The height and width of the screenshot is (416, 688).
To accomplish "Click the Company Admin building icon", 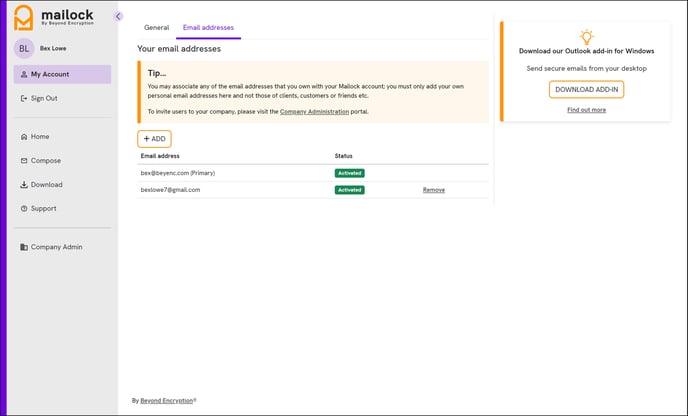I will (24, 247).
